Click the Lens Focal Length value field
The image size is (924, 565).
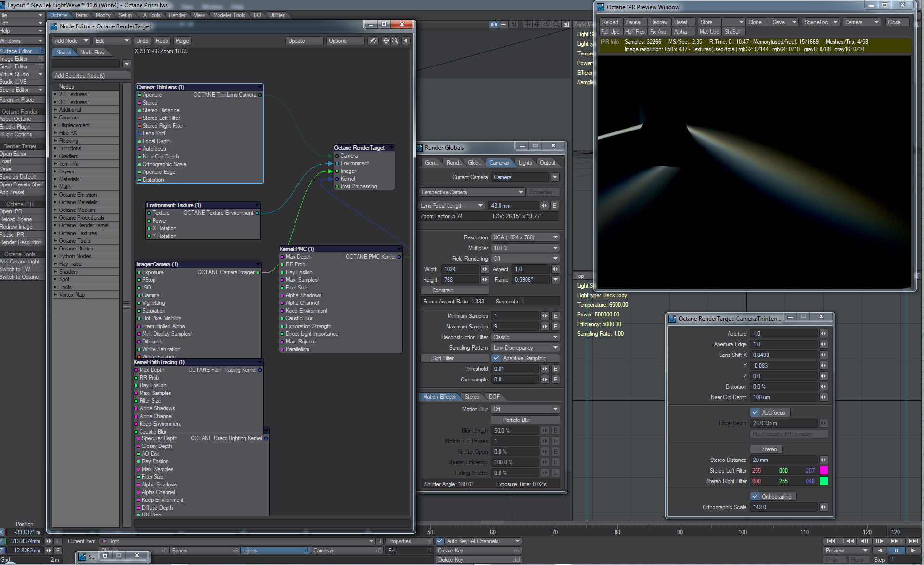pos(513,206)
